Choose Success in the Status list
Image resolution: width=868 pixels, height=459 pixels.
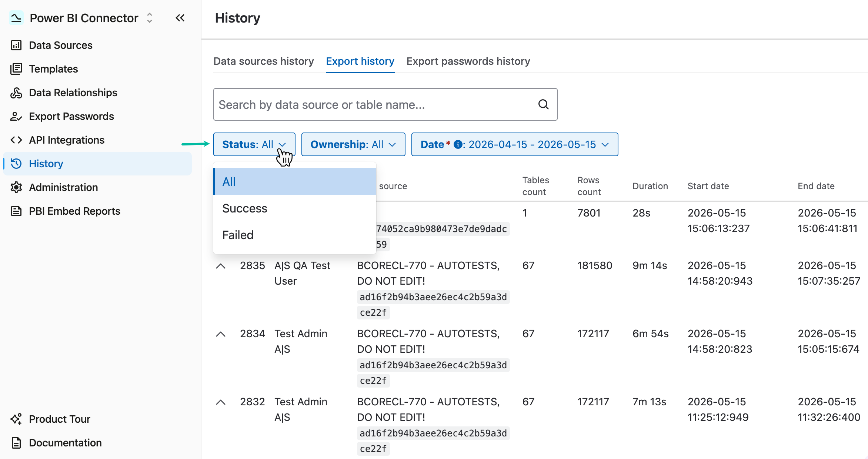(295, 208)
